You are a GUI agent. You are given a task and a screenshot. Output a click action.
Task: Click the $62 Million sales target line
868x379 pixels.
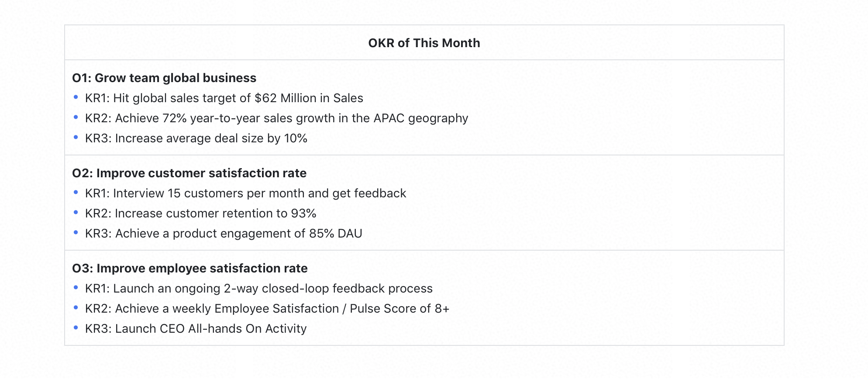click(x=224, y=98)
